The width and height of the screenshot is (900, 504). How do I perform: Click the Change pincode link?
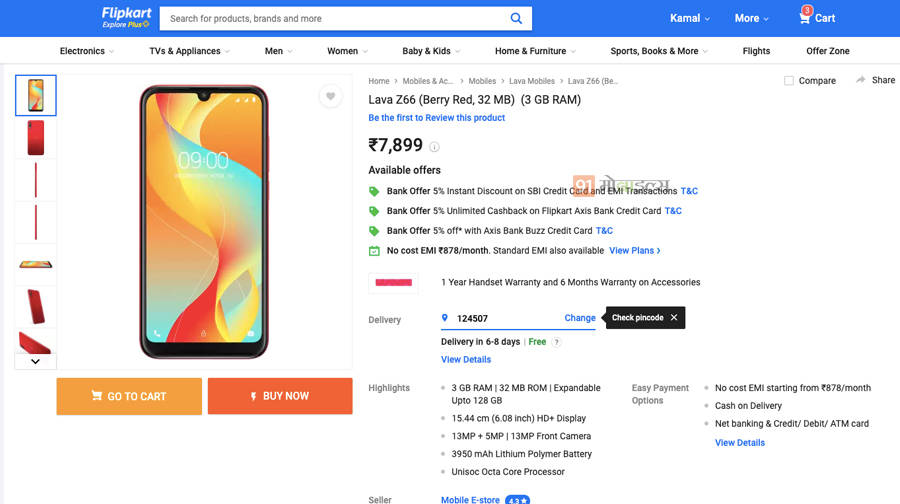(x=580, y=318)
